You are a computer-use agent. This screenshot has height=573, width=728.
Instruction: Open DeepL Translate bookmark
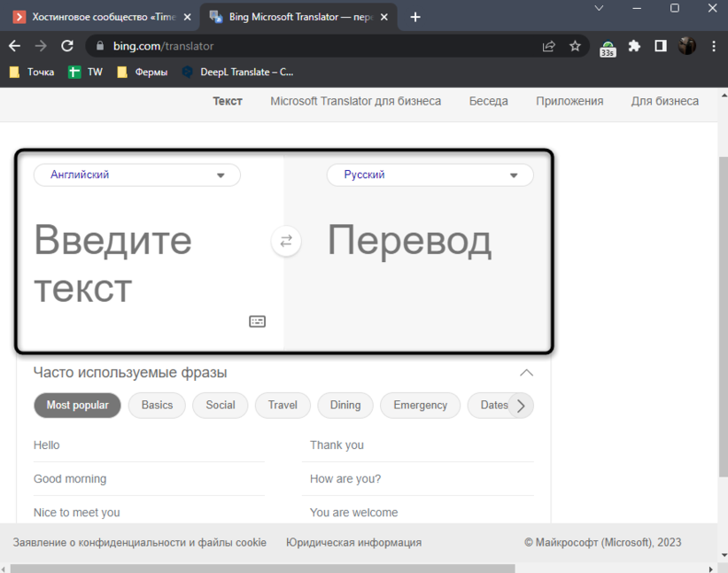(237, 72)
